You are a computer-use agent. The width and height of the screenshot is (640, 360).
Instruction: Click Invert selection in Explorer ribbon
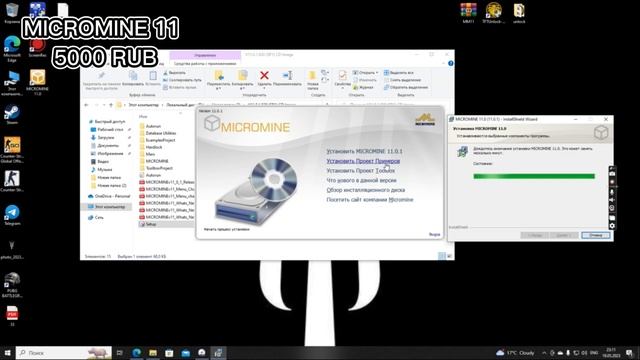click(x=406, y=87)
